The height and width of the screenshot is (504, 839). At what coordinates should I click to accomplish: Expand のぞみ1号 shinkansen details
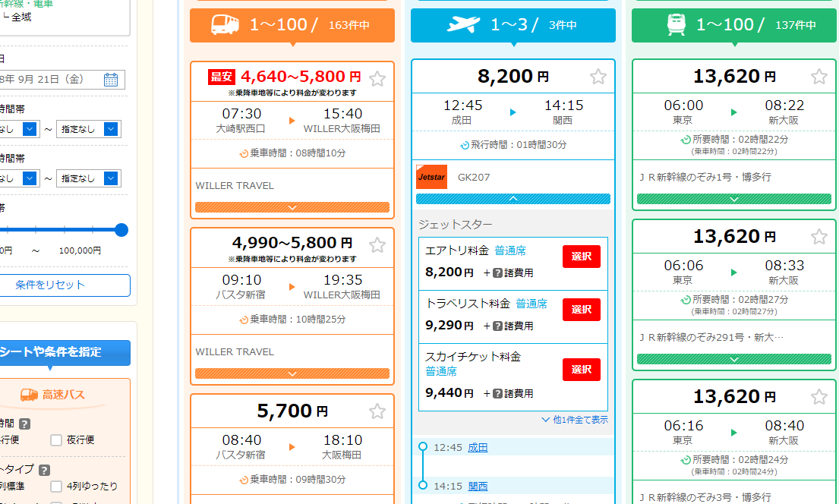(734, 199)
